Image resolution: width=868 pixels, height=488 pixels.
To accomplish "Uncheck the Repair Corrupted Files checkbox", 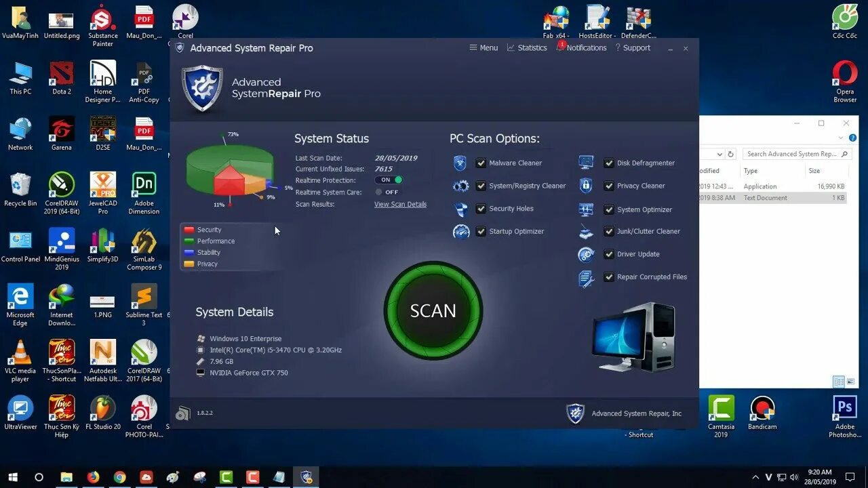I will [609, 277].
